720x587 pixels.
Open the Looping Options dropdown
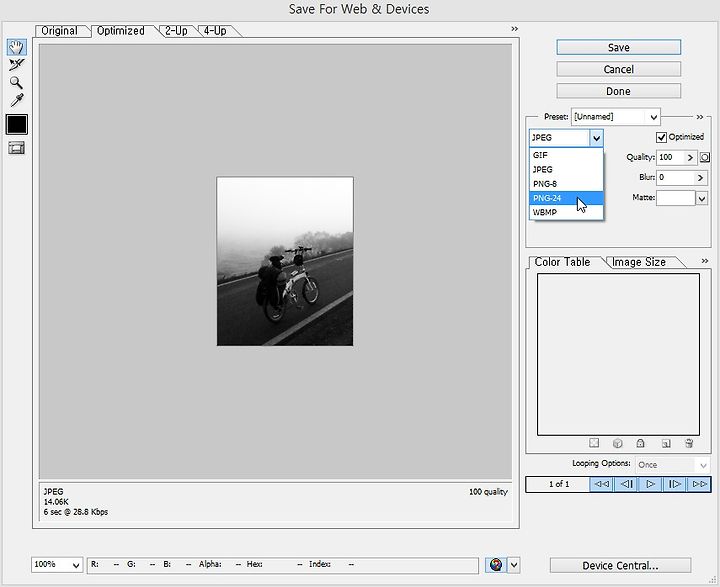click(672, 465)
